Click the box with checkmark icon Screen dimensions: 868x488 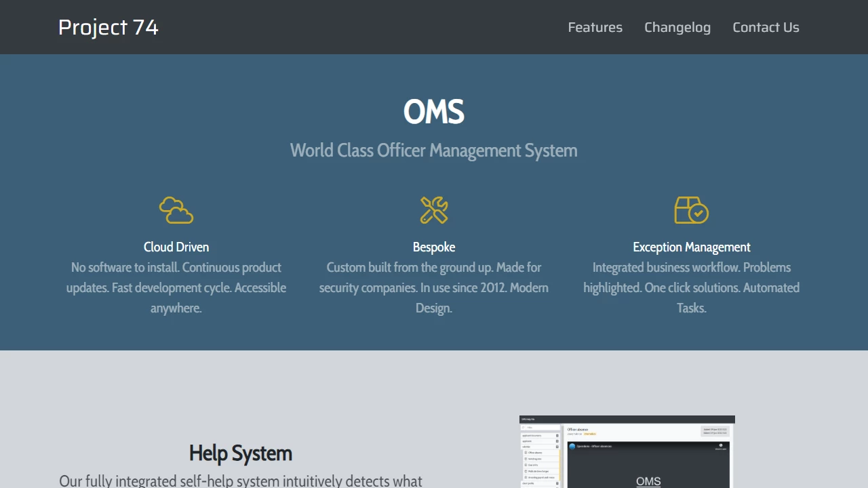(x=691, y=210)
